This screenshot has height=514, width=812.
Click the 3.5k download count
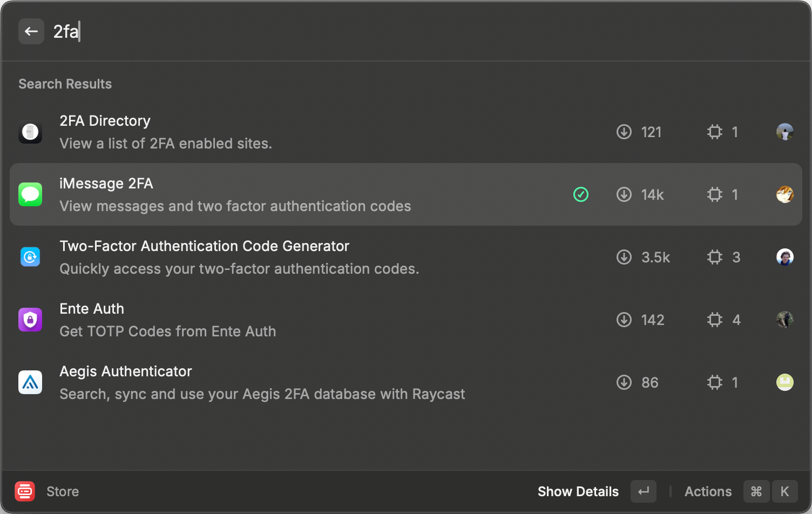pyautogui.click(x=655, y=258)
